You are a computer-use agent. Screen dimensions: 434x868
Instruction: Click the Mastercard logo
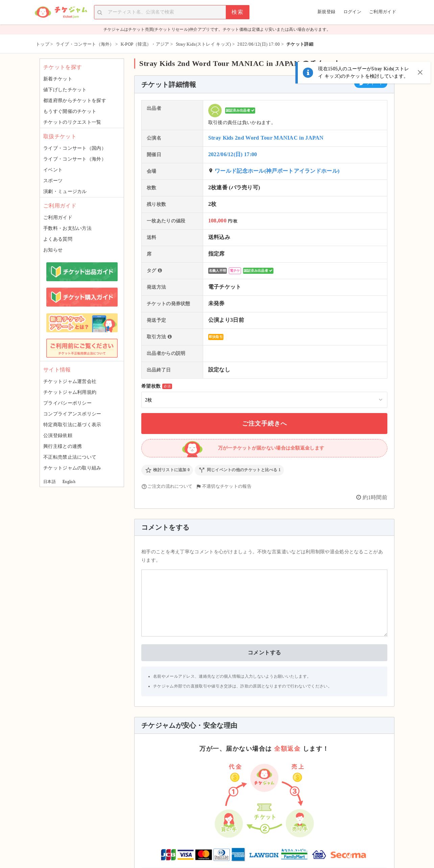coord(203,855)
